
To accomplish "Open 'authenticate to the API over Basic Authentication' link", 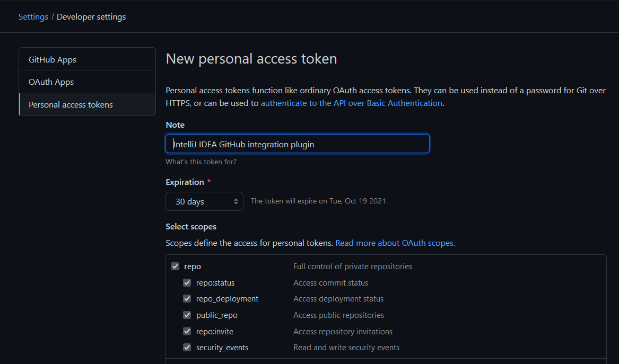I will click(351, 103).
